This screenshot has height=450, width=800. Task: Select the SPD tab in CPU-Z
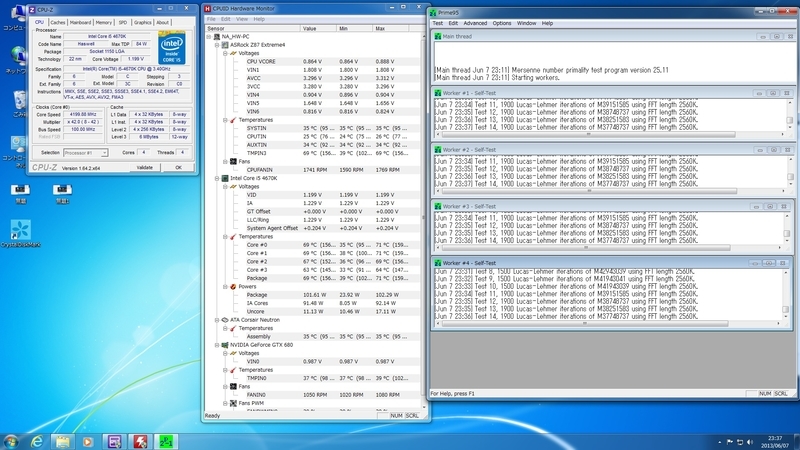[122, 22]
